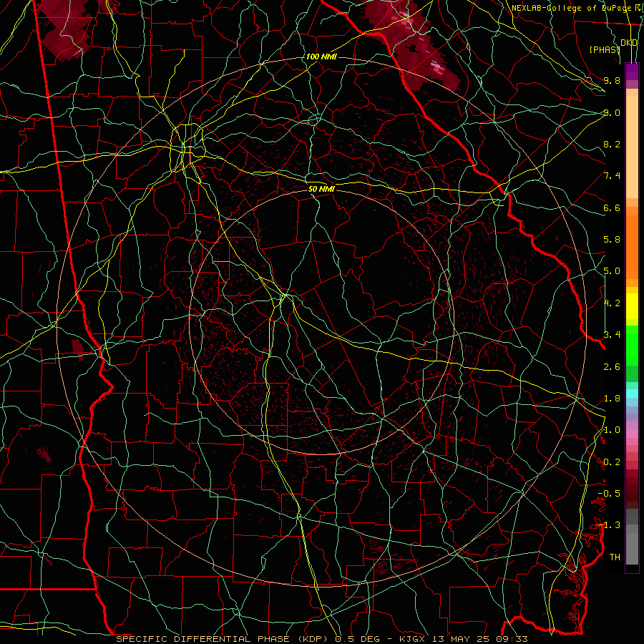Select the bright green band on color bar

pyautogui.click(x=632, y=346)
